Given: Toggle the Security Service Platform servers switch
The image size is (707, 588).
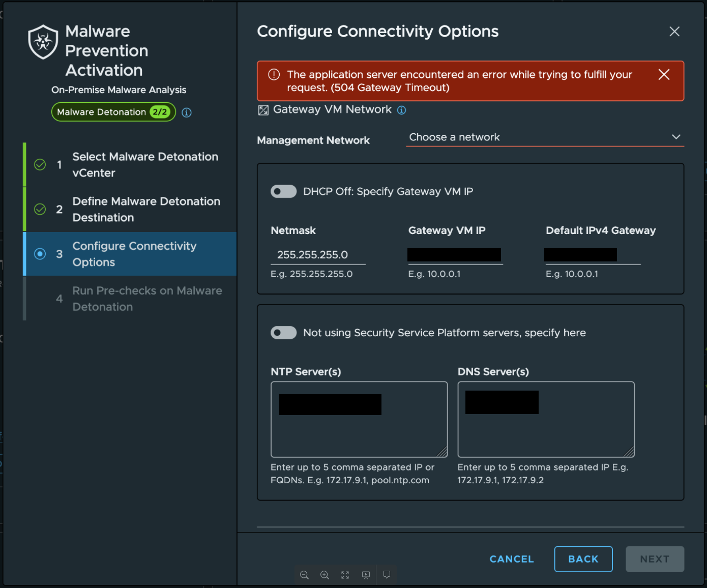Looking at the screenshot, I should click(x=283, y=333).
